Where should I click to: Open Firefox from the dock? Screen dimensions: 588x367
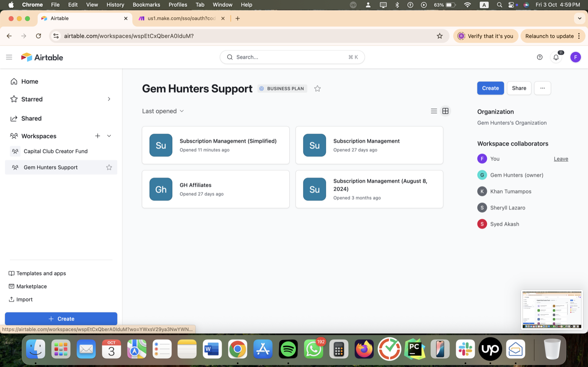364,349
